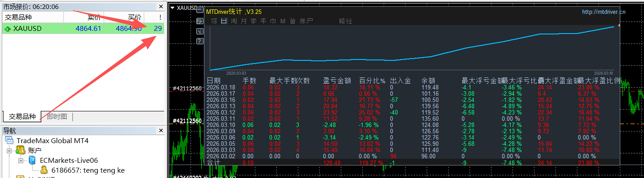Minimize the MTDriver panel with the dash button
644x178 pixels.
(x=199, y=10)
